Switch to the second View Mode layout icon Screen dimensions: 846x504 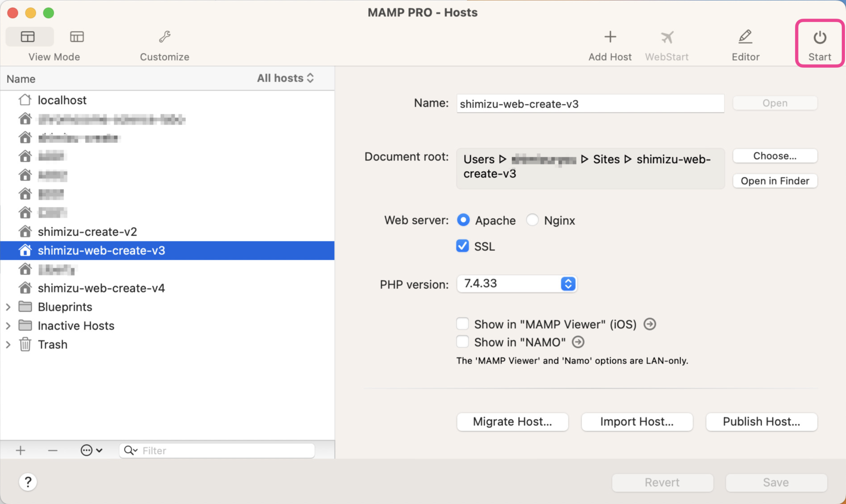[77, 37]
